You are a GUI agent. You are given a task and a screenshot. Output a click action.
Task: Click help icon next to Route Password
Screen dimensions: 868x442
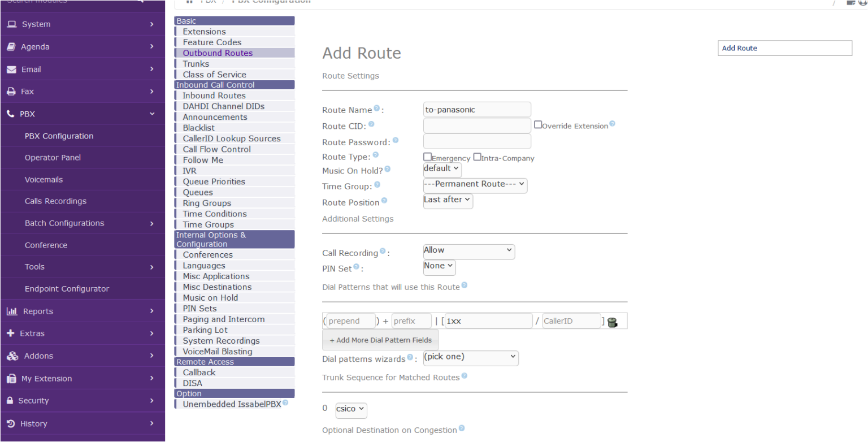tap(395, 140)
